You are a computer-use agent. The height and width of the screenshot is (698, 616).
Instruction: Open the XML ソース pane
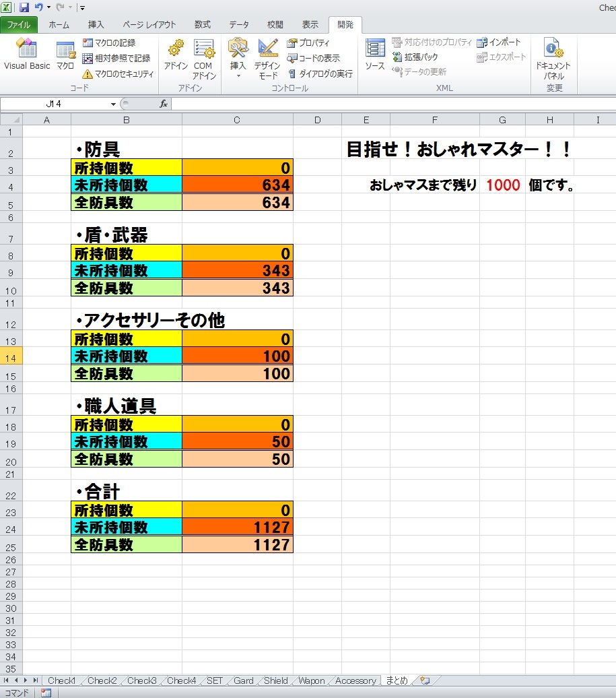click(375, 55)
